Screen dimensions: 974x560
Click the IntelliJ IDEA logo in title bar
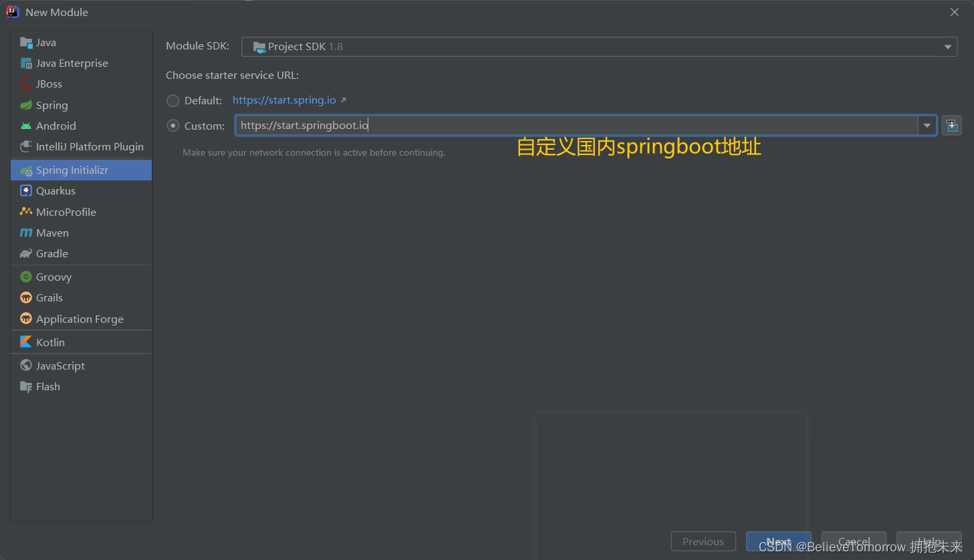(x=12, y=11)
